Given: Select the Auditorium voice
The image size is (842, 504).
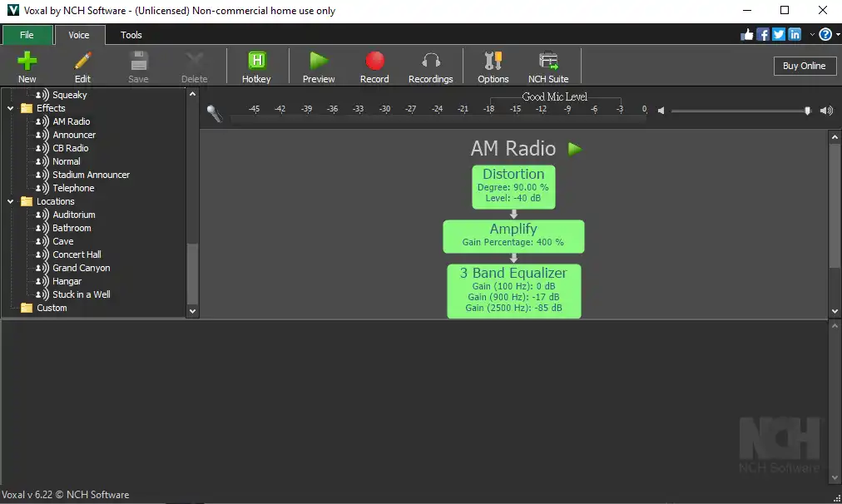Looking at the screenshot, I should click(73, 215).
